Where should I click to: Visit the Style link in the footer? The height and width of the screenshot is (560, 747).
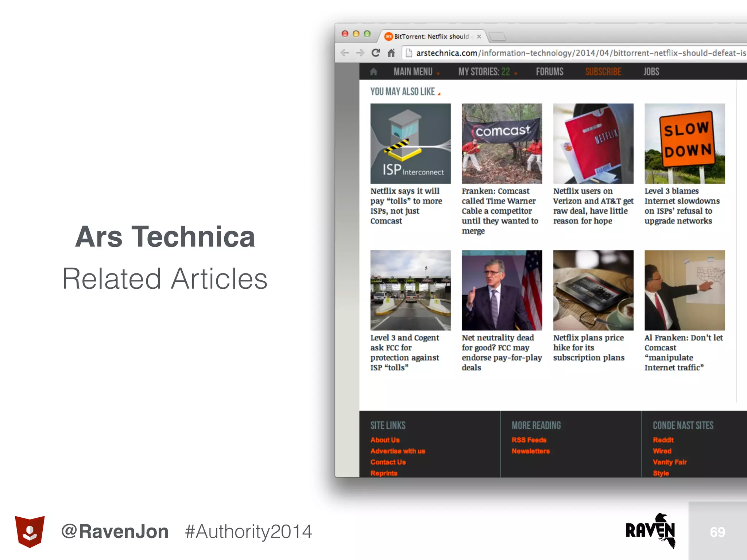(x=661, y=473)
